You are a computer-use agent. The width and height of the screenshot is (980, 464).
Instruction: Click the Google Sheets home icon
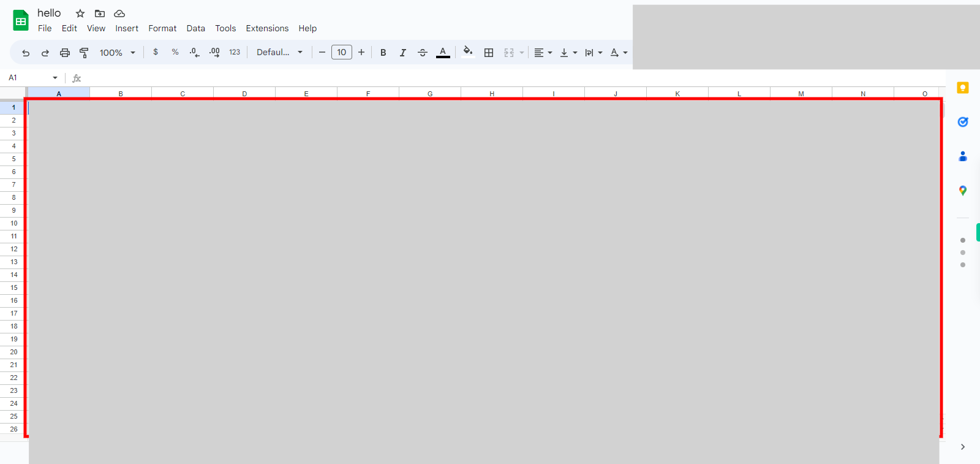click(21, 20)
